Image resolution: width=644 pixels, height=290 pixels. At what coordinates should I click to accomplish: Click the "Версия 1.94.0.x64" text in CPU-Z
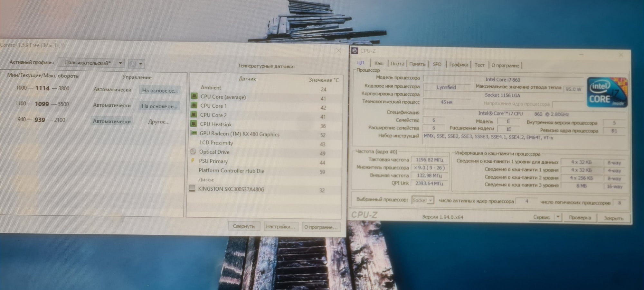443,217
